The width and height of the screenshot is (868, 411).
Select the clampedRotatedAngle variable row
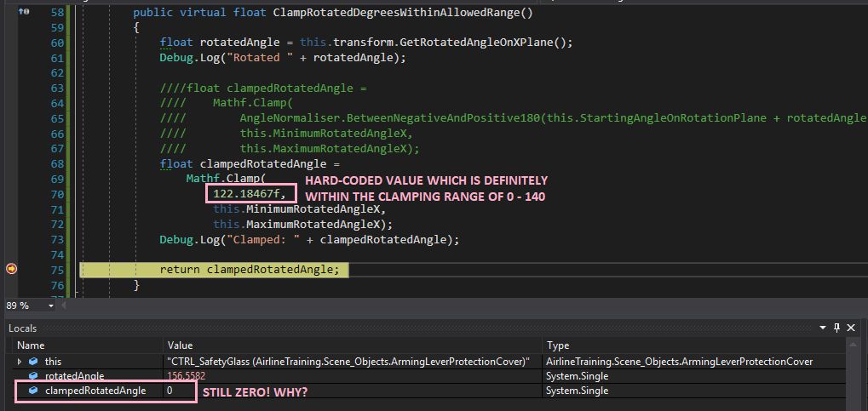[430, 391]
